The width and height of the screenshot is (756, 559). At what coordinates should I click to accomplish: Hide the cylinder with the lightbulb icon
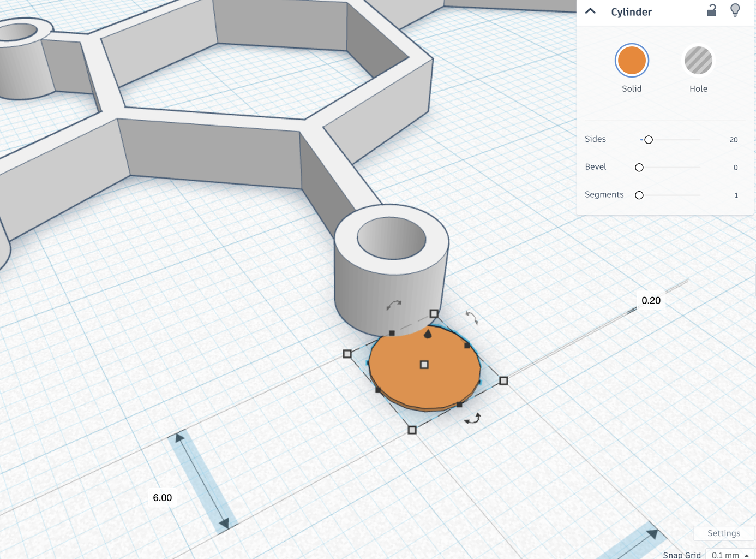point(736,11)
